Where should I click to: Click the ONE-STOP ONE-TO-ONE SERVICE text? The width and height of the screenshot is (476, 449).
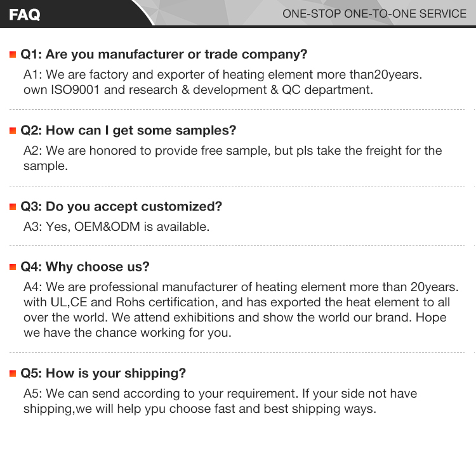(374, 14)
